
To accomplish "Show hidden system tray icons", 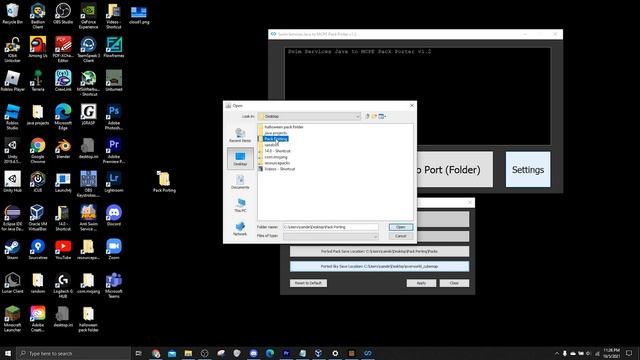I will (556, 353).
